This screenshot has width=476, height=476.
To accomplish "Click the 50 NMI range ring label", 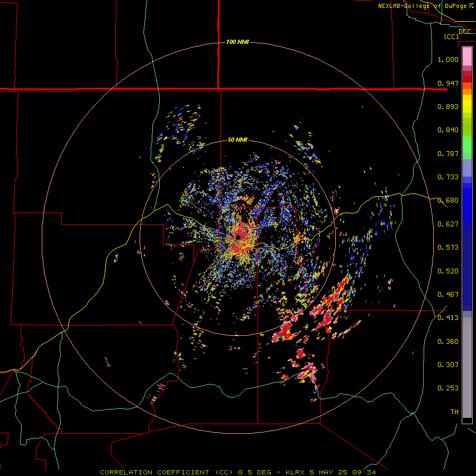I will coord(237,140).
